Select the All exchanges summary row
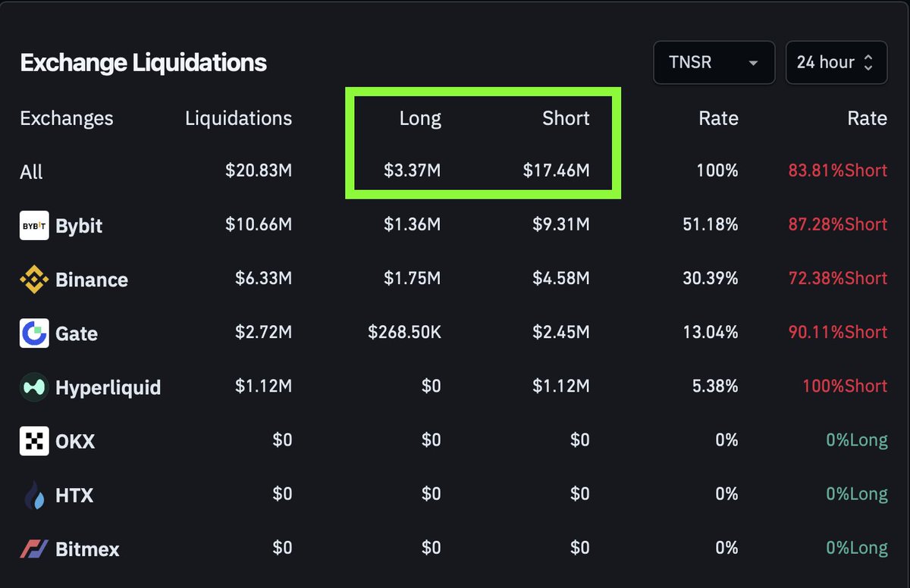910x588 pixels. pyautogui.click(x=31, y=171)
